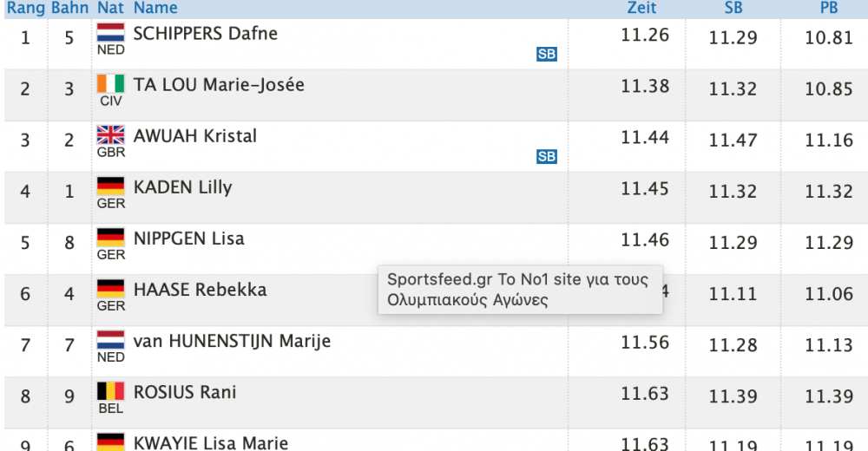Select the HAASE Rebekka name entry
868x451 pixels.
point(200,290)
